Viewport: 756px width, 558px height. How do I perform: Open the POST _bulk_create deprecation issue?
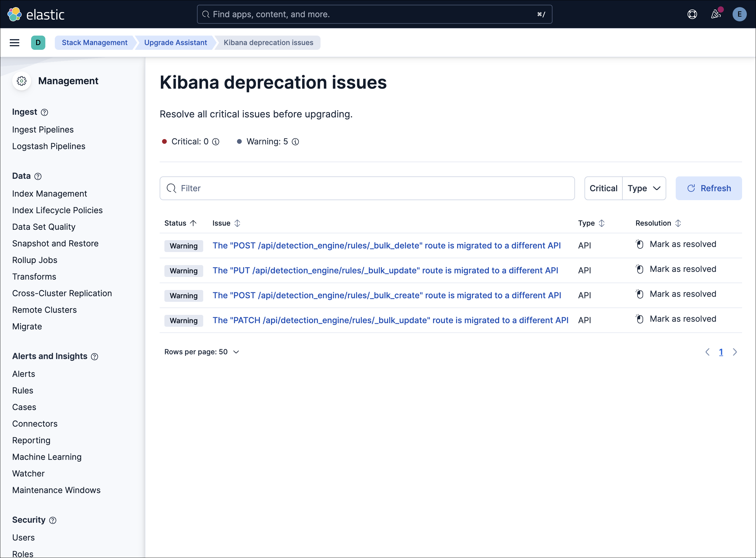click(387, 296)
